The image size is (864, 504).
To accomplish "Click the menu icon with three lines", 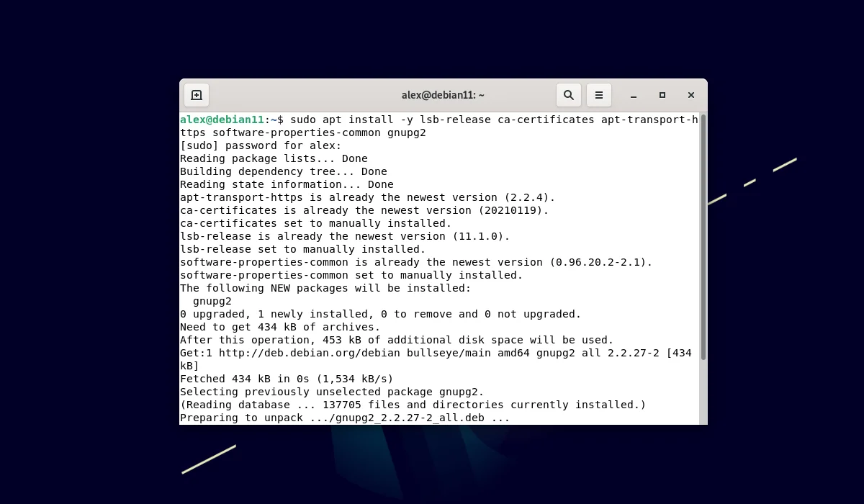I will point(598,94).
